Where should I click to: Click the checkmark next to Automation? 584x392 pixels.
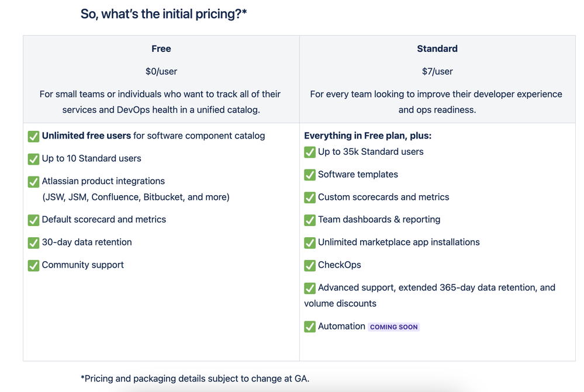(x=310, y=327)
